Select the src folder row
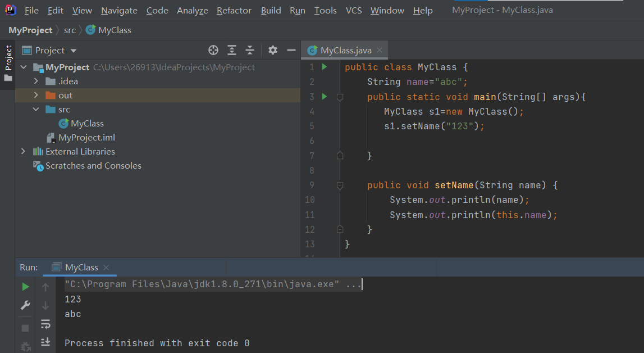This screenshot has width=644, height=353. (158, 109)
